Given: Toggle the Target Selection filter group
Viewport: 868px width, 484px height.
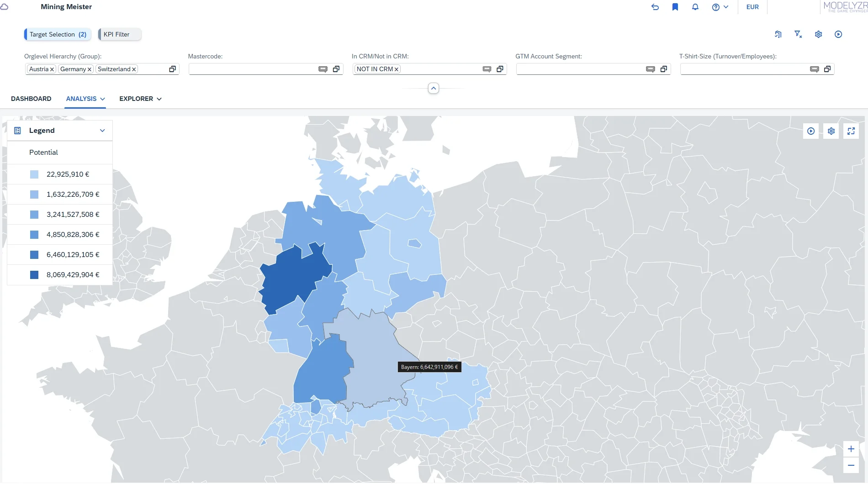Looking at the screenshot, I should (58, 34).
